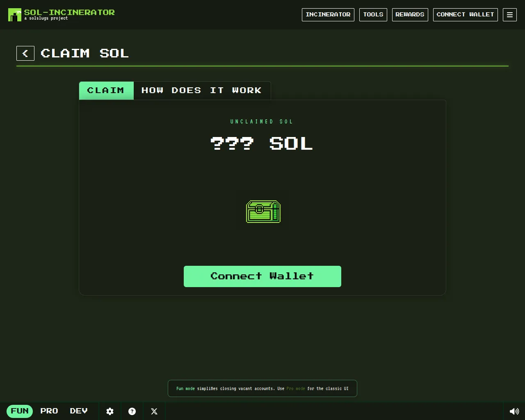Open the Incinerator nav menu
Image resolution: width=525 pixels, height=420 pixels.
coord(328,15)
